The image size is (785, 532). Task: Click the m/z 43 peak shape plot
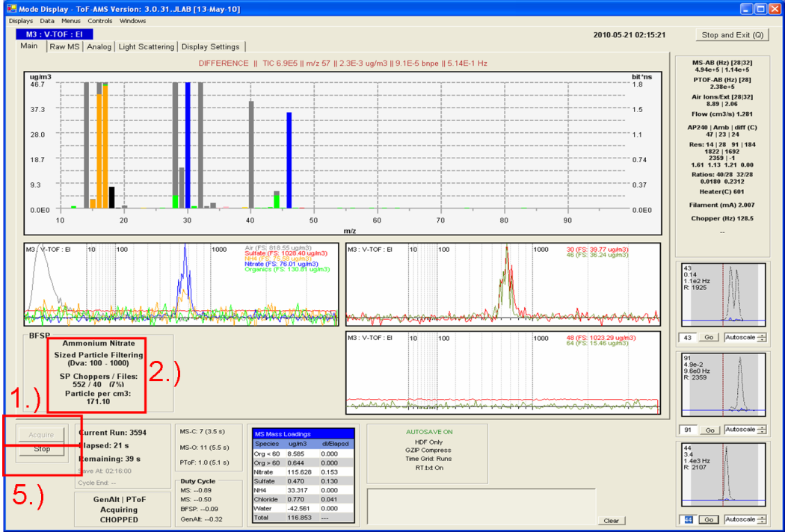pos(722,295)
